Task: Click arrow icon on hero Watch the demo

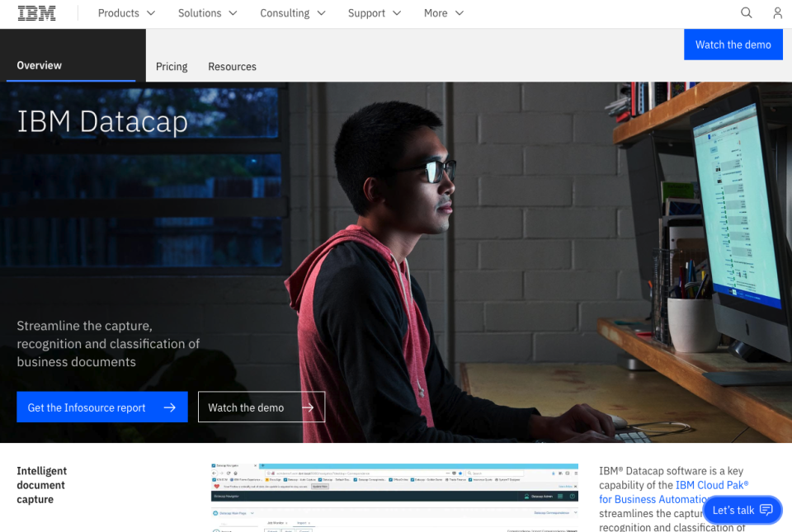Action: coord(308,407)
